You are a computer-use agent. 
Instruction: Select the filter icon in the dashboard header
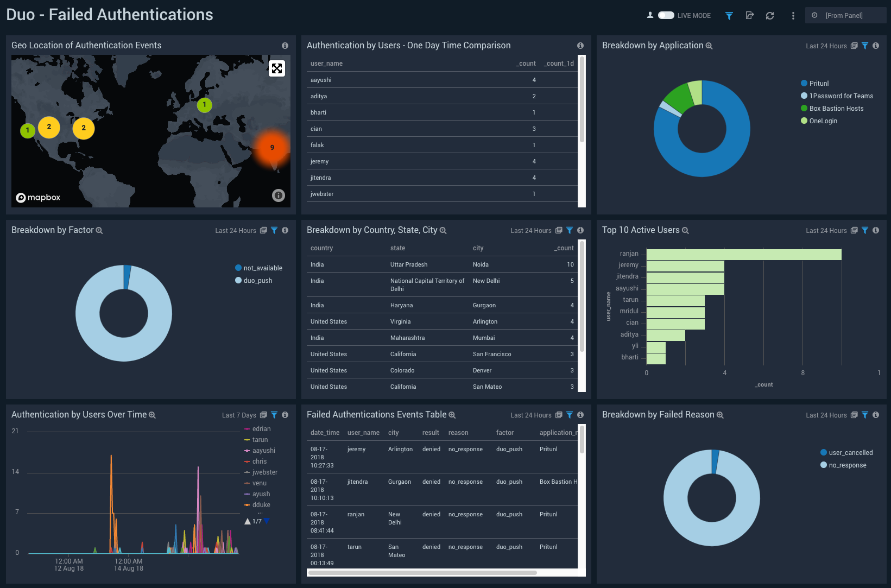[729, 15]
